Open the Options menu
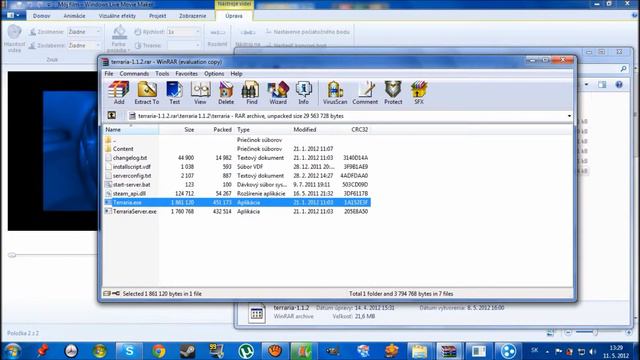This screenshot has height=360, width=640. (214, 73)
